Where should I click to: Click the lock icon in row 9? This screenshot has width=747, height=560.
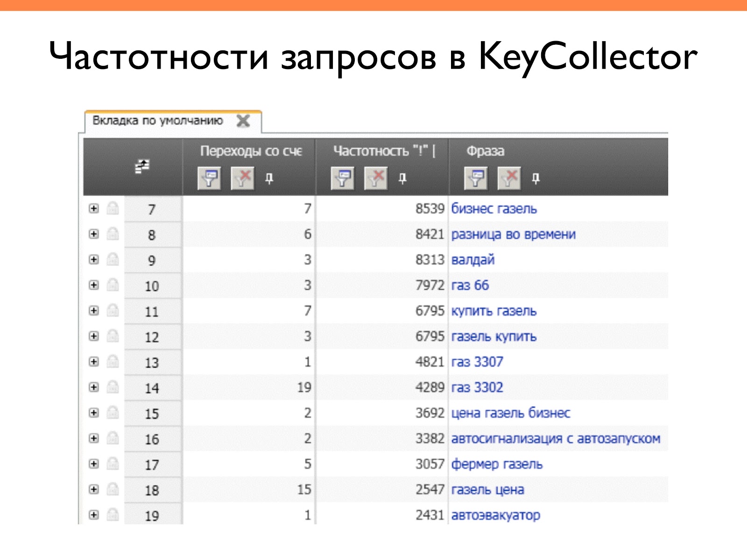[113, 259]
